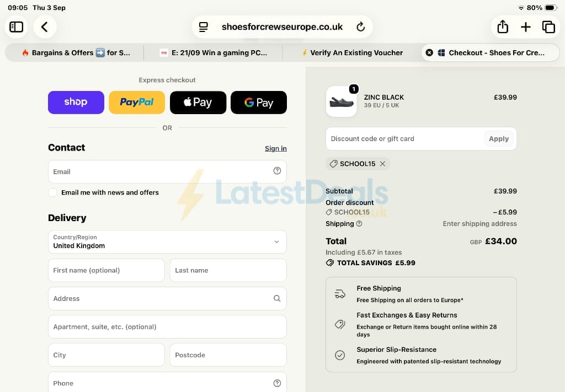The height and width of the screenshot is (392, 565).
Task: Click the ZINC BLACK product name
Action: pyautogui.click(x=384, y=97)
